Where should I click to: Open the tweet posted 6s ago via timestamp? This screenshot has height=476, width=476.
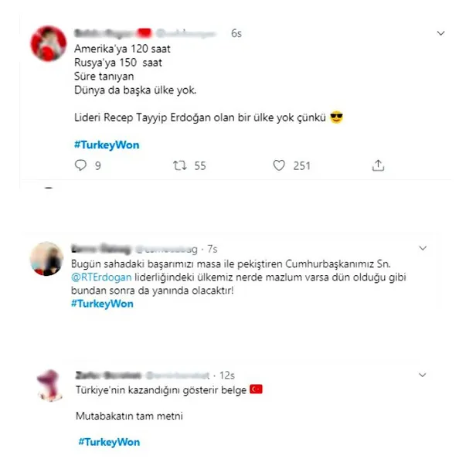point(236,34)
